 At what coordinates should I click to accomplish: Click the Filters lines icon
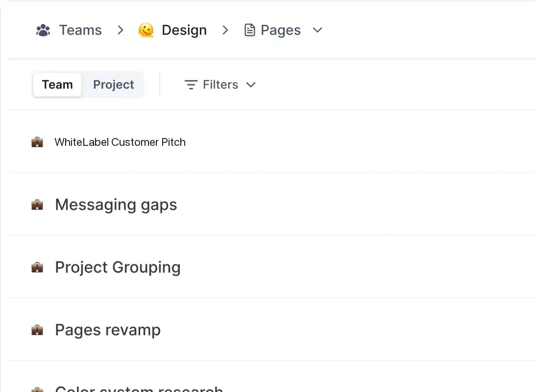click(191, 85)
